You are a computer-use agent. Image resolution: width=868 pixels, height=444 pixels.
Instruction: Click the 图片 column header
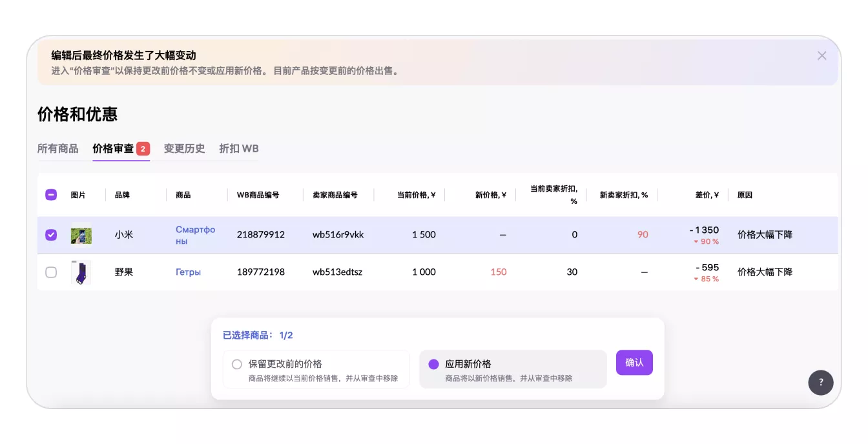coord(78,195)
